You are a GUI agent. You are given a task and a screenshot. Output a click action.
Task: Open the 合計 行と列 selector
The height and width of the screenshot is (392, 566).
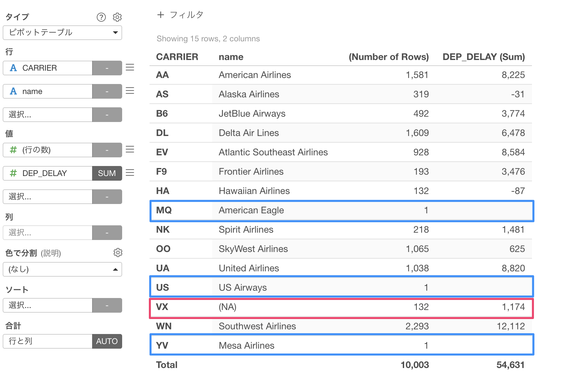pos(48,341)
